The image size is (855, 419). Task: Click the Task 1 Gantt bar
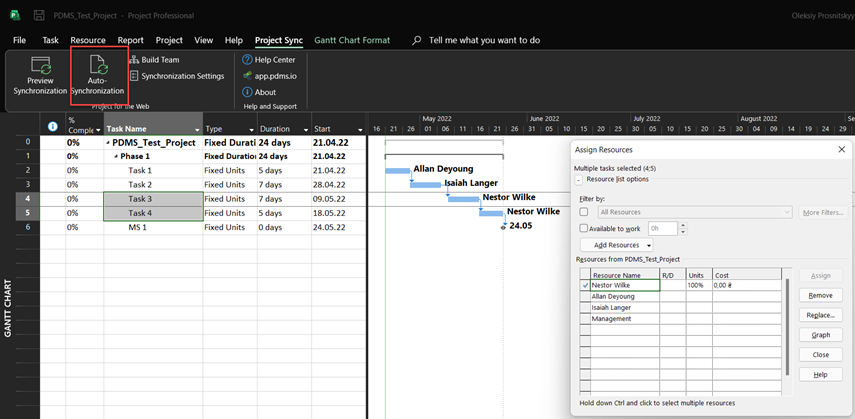397,171
